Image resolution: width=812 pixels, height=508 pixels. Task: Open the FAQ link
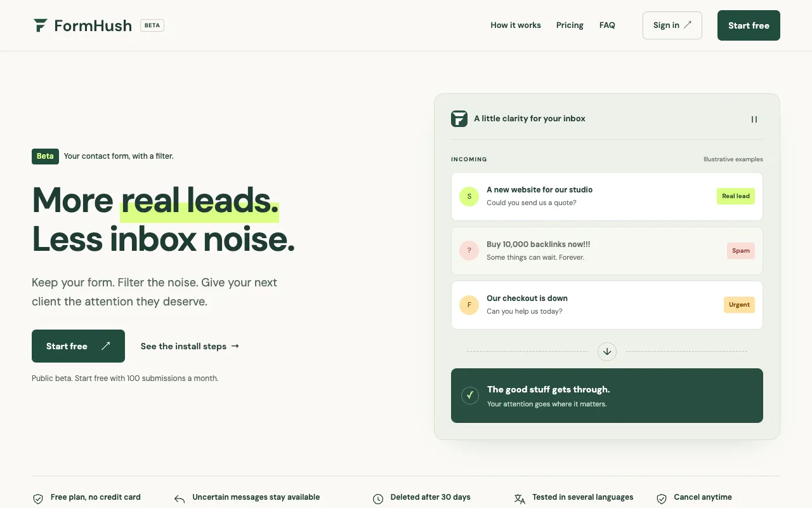tap(607, 25)
